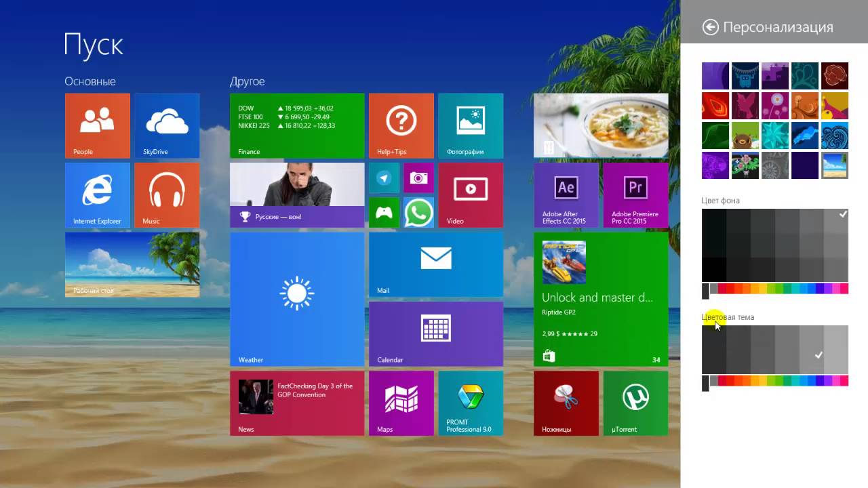This screenshot has height=488, width=868.
Task: Select the flowers on dark background thumbnail
Action: pyautogui.click(x=745, y=165)
